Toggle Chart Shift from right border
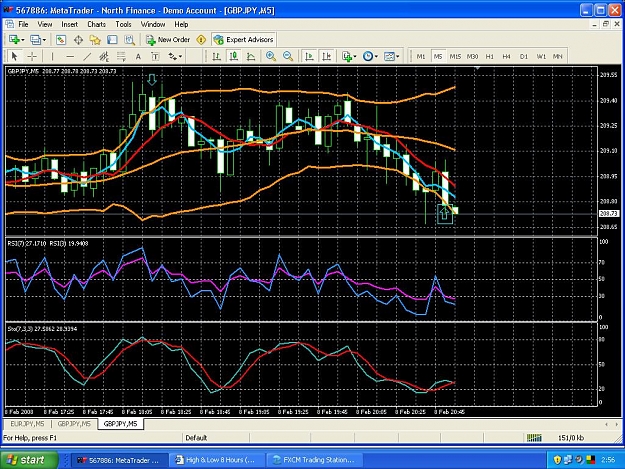This screenshot has width=625, height=469. pos(326,57)
